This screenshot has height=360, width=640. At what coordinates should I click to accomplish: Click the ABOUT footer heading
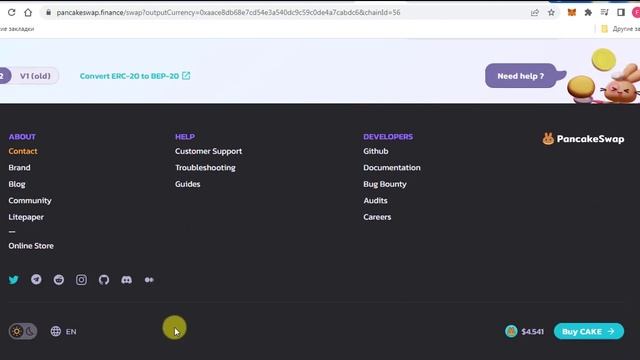pyautogui.click(x=22, y=137)
